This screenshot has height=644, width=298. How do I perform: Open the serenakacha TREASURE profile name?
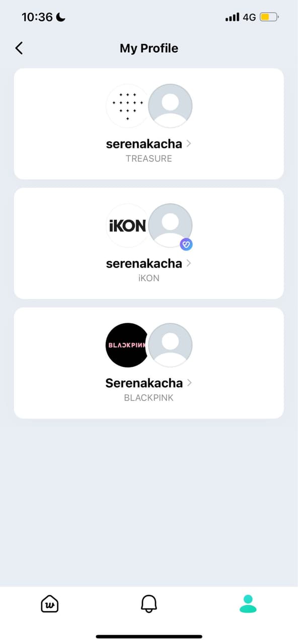click(x=143, y=143)
